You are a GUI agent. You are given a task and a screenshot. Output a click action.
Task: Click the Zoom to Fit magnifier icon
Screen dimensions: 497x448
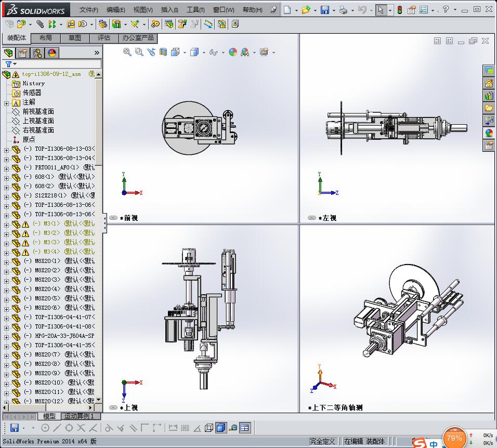pos(127,52)
